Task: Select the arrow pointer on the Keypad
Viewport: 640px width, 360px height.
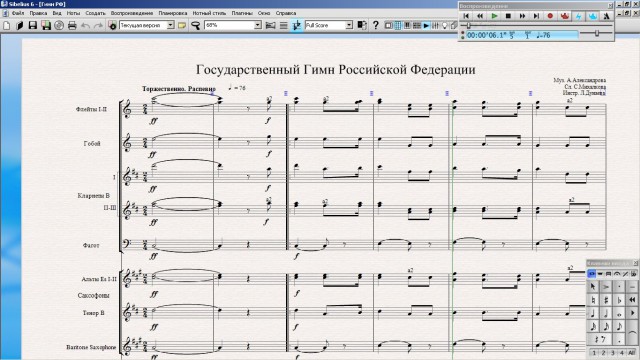Action: tap(593, 286)
